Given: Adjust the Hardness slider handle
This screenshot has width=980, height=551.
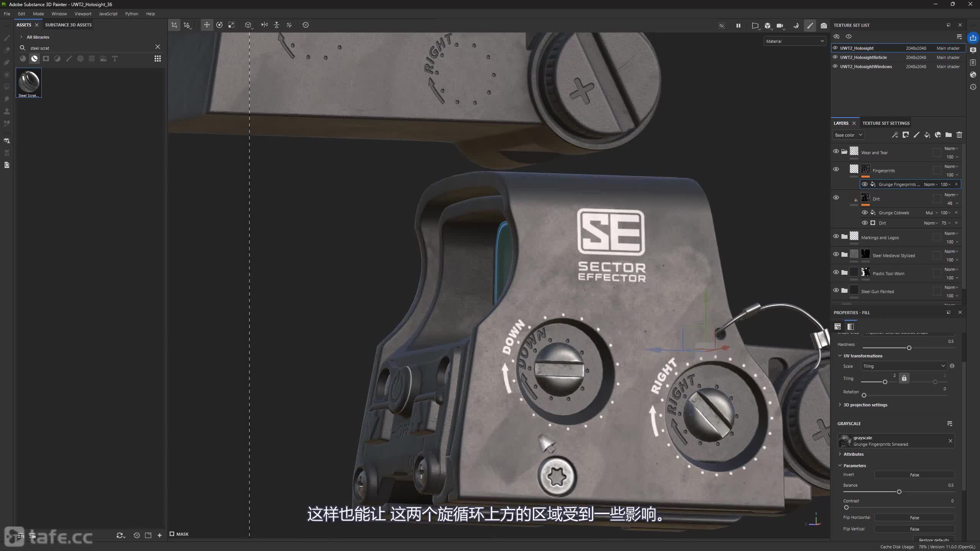Looking at the screenshot, I should click(x=909, y=348).
